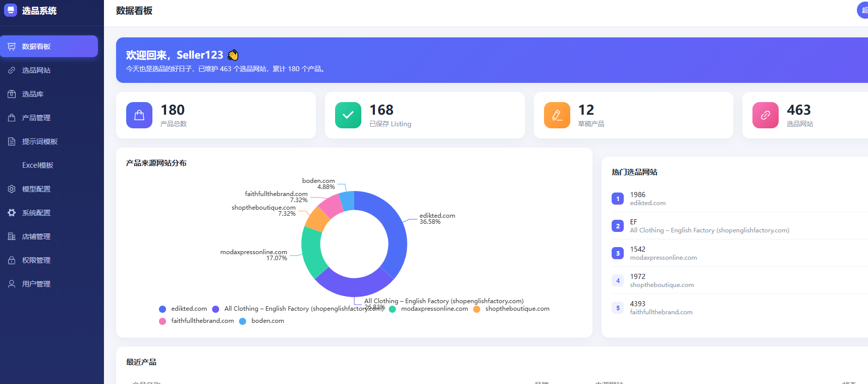Click the 选品系统 logo icon
868x384 pixels.
coord(11,10)
